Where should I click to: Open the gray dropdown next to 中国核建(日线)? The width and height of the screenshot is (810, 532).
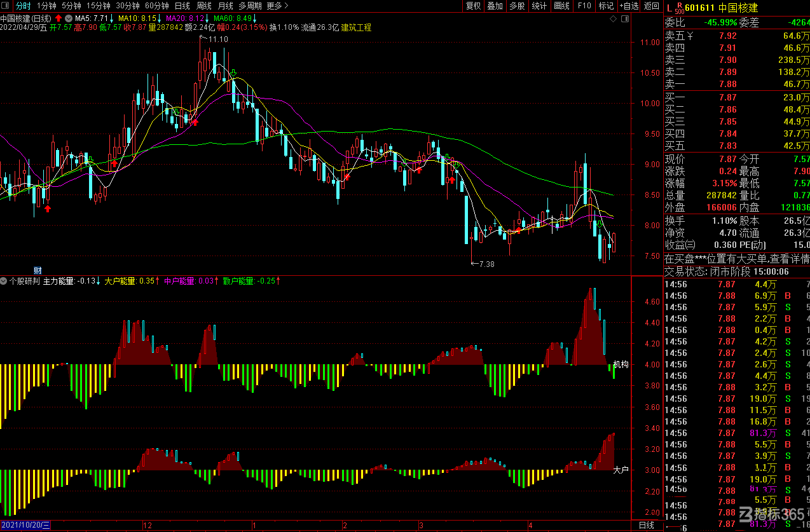tap(68, 18)
